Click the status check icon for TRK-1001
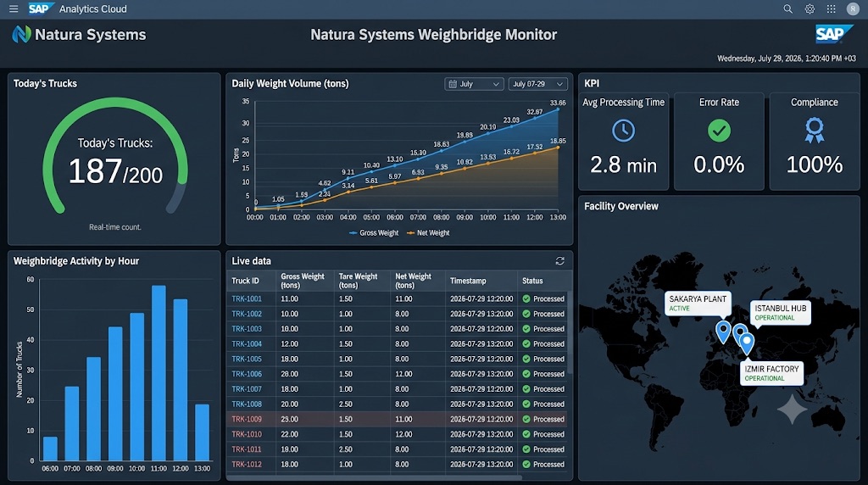This screenshot has width=868, height=485. click(x=526, y=299)
